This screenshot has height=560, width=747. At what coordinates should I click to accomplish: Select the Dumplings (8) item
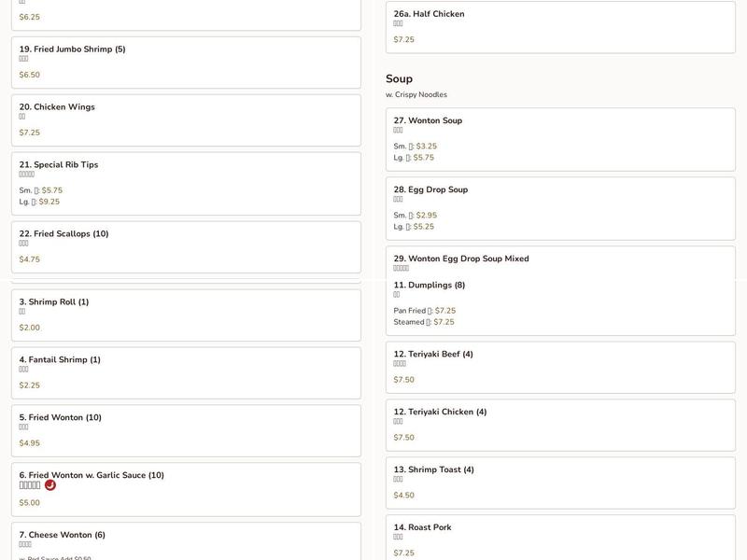coord(560,303)
